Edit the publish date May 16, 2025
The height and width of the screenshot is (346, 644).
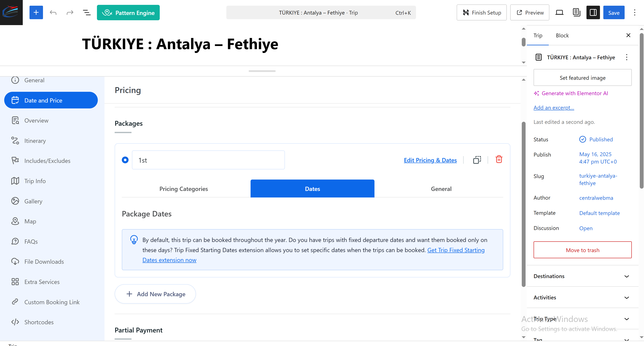click(598, 158)
